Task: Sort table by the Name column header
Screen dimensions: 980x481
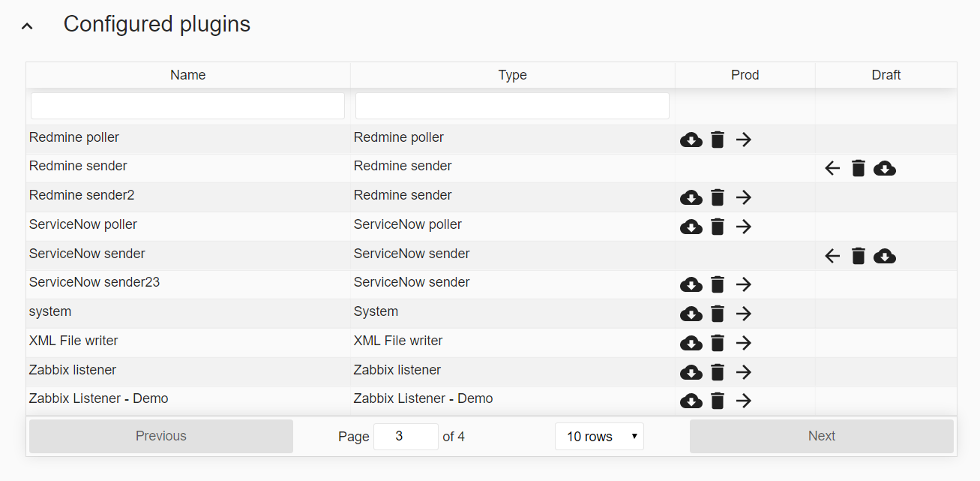Action: pyautogui.click(x=187, y=75)
